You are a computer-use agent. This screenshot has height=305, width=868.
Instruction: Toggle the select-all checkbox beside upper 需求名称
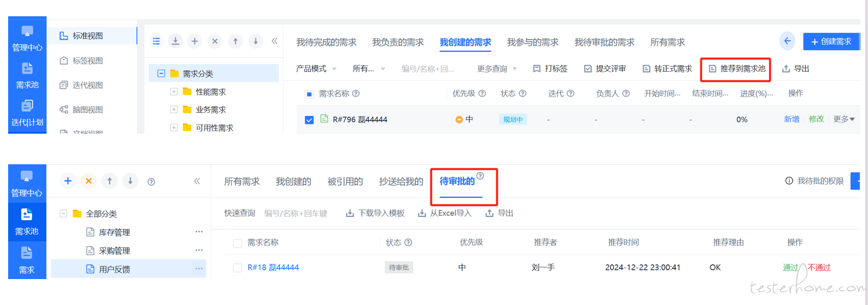click(x=309, y=94)
